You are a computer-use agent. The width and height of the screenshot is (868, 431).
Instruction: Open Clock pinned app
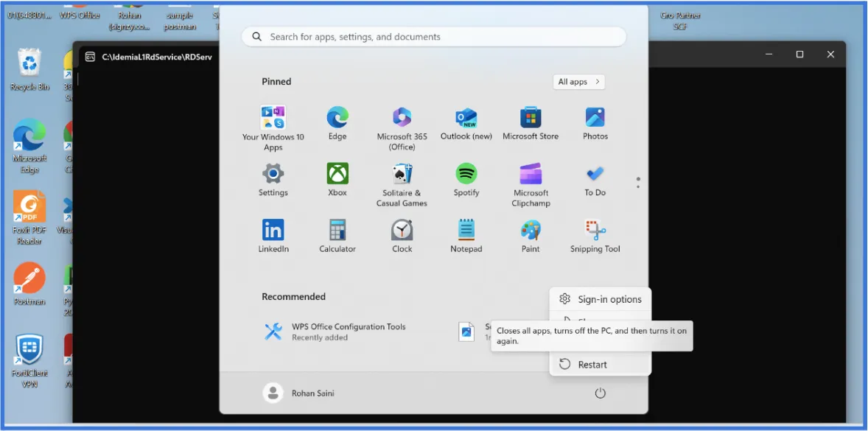[402, 236]
